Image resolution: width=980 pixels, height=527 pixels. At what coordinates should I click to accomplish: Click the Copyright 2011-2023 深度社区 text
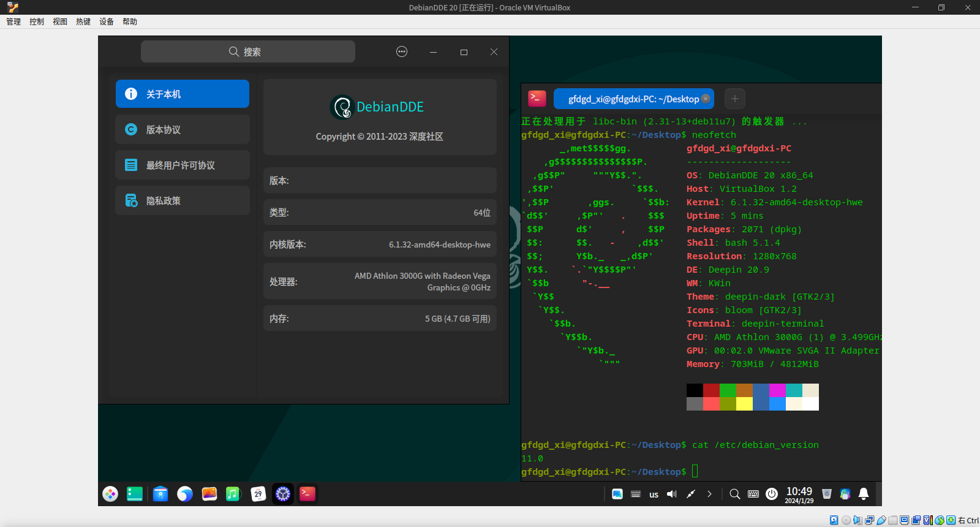[379, 136]
